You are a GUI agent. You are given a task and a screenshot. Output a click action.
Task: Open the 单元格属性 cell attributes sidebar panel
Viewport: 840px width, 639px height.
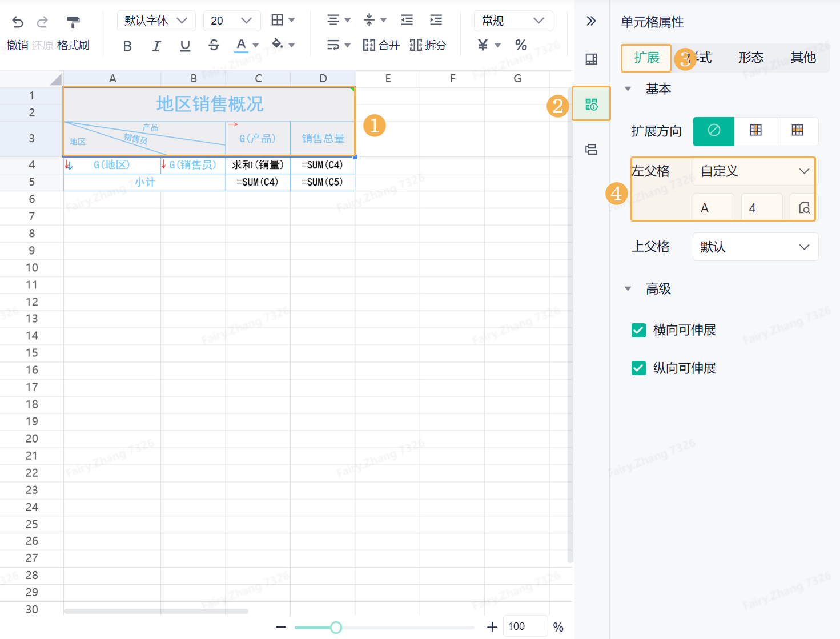[591, 104]
